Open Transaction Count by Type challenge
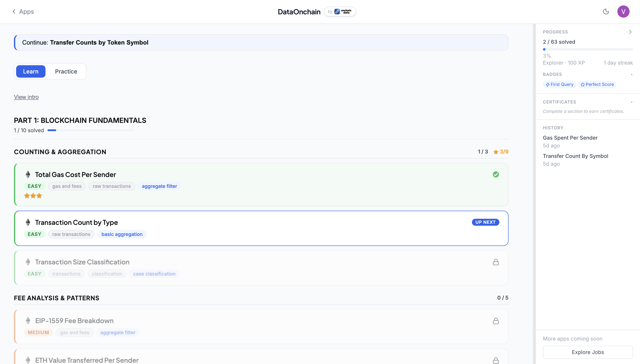 (x=261, y=228)
